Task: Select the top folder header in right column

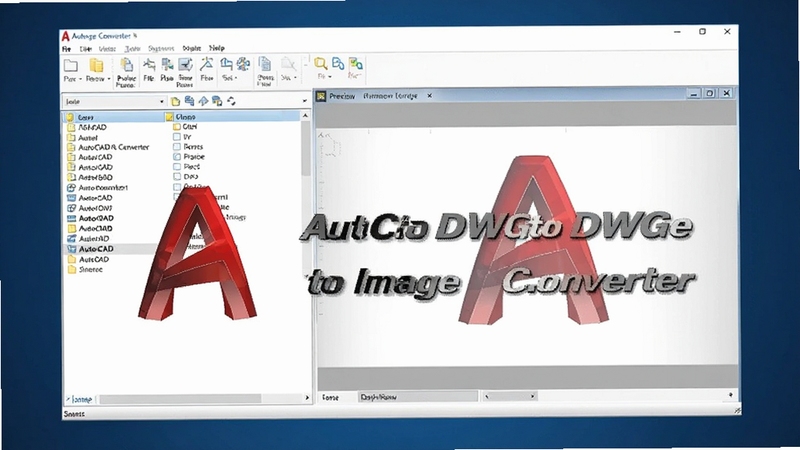Action: pos(233,117)
